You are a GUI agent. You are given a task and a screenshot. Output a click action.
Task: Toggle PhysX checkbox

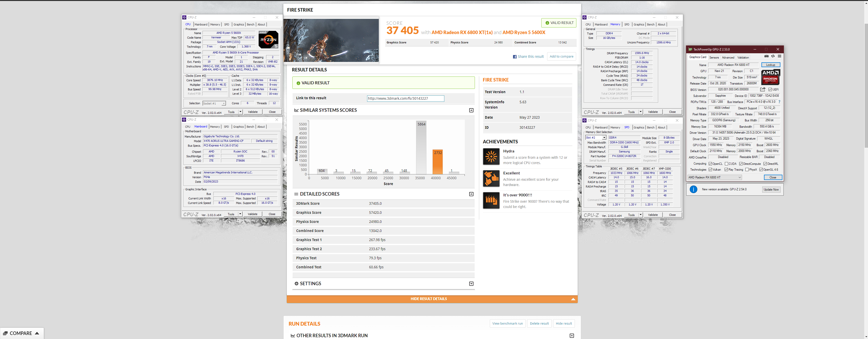click(747, 170)
